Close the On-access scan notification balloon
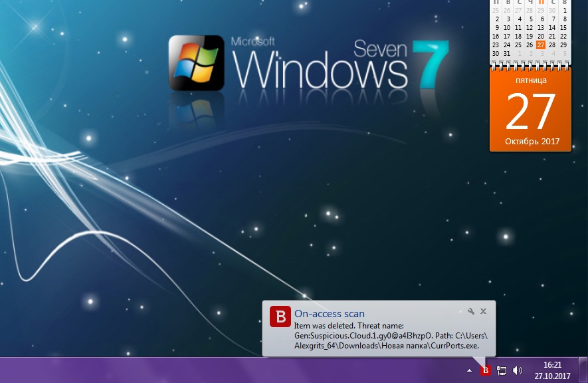 (484, 311)
